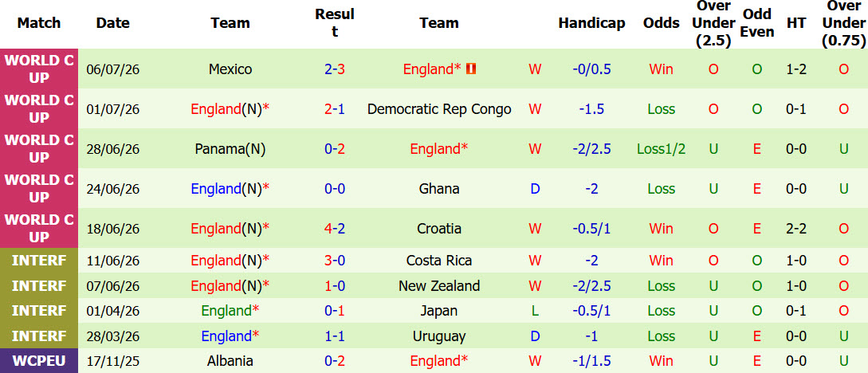The height and width of the screenshot is (373, 868).
Task: Click the Croatia team name
Action: pyautogui.click(x=439, y=229)
